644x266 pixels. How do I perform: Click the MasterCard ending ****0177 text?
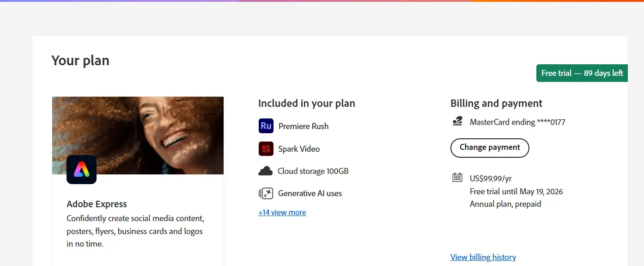(x=517, y=122)
